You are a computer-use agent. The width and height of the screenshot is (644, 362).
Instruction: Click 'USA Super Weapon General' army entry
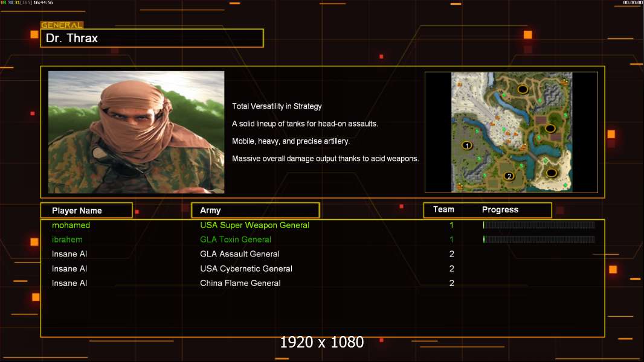coord(255,225)
